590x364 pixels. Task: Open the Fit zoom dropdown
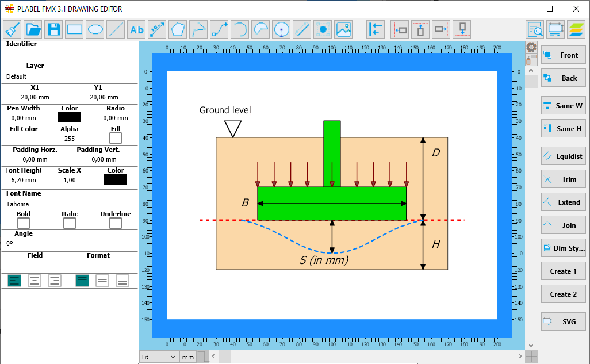click(159, 357)
